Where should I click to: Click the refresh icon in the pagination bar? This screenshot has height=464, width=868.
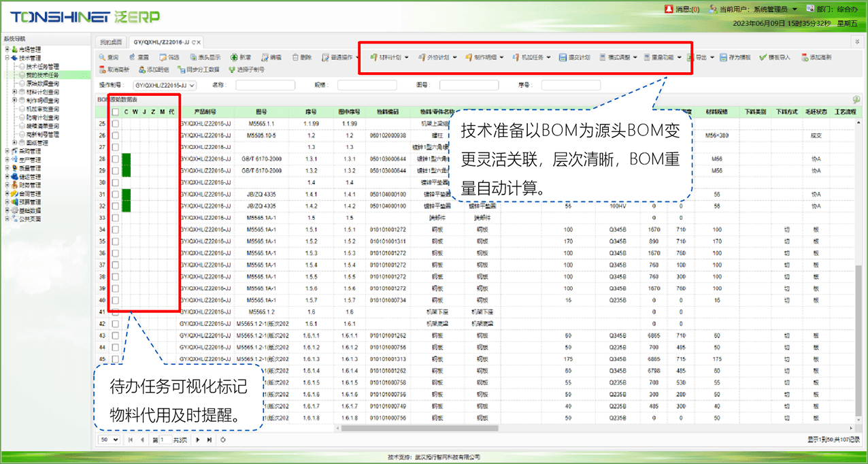tap(223, 440)
